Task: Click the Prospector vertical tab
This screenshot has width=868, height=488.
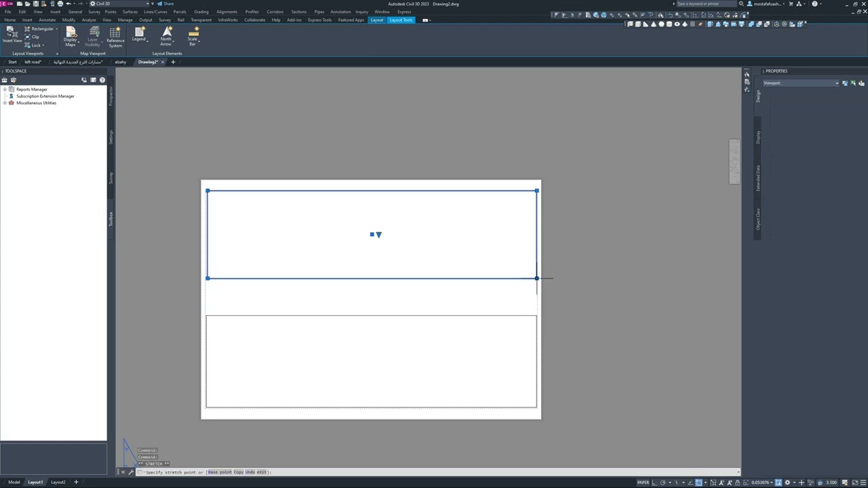Action: (111, 96)
